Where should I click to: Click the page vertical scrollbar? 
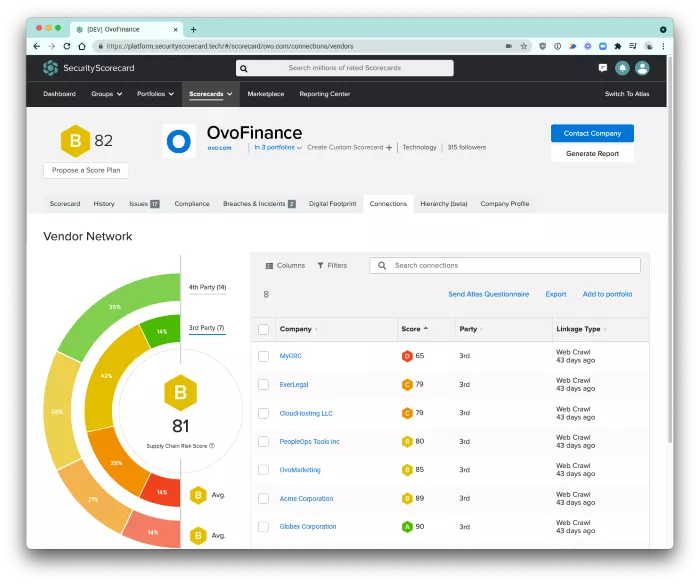670,250
